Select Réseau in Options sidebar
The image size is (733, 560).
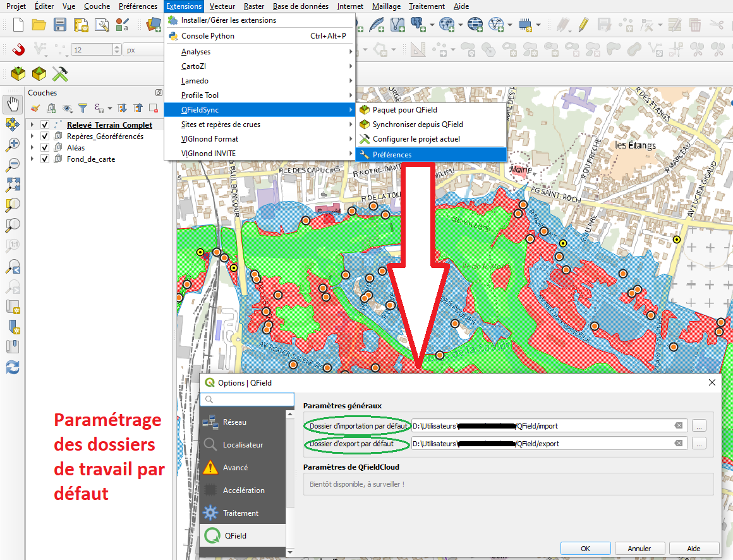point(243,422)
